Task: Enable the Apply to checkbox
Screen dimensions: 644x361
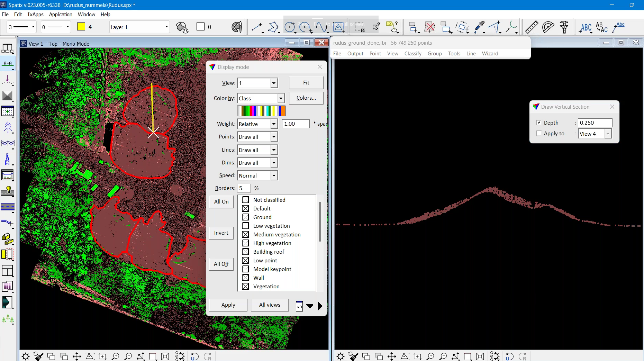Action: (x=539, y=134)
